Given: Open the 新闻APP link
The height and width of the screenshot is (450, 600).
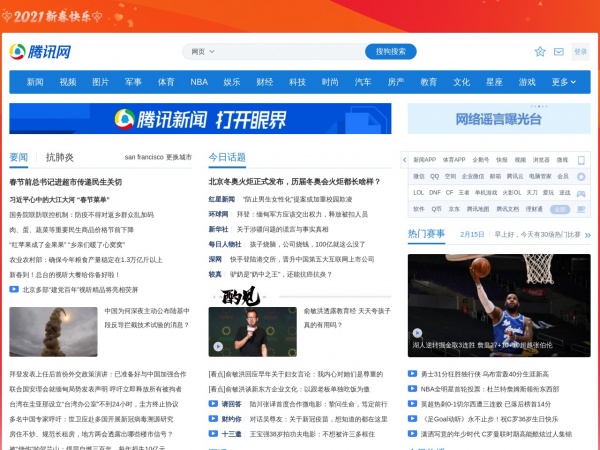Looking at the screenshot, I should [424, 160].
